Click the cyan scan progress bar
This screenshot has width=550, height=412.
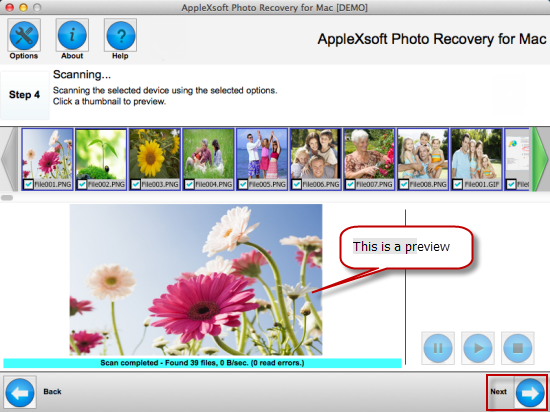point(202,363)
